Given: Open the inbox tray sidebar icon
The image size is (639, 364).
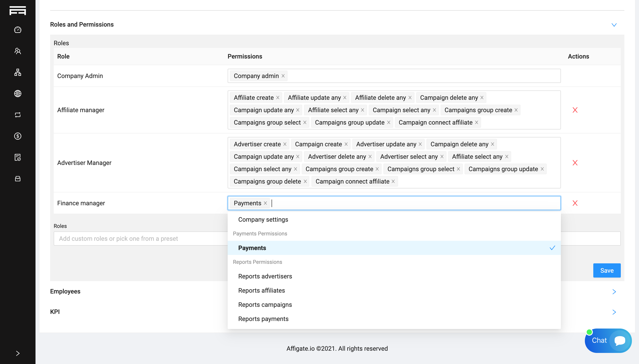Looking at the screenshot, I should [x=18, y=178].
